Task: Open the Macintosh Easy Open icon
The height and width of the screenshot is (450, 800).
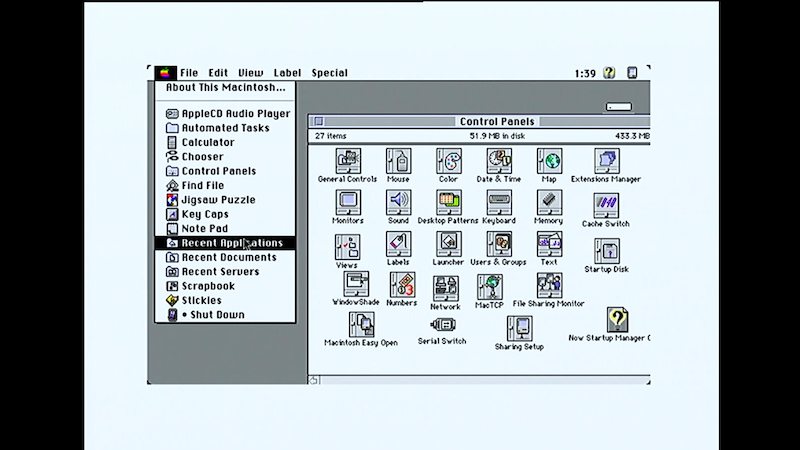Action: click(x=361, y=325)
